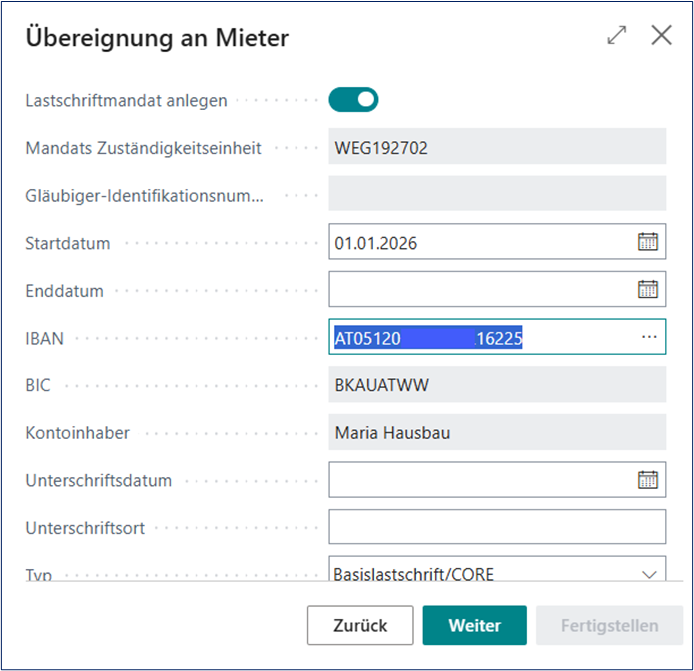
Task: Click the Mandats Zuständigkeitseinheit label
Action: [143, 148]
